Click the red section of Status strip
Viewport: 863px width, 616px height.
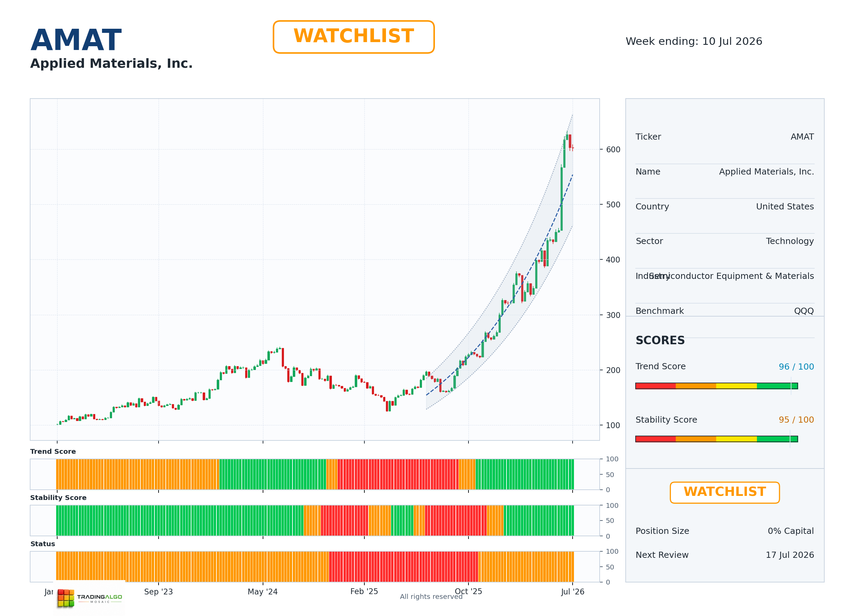click(x=403, y=567)
